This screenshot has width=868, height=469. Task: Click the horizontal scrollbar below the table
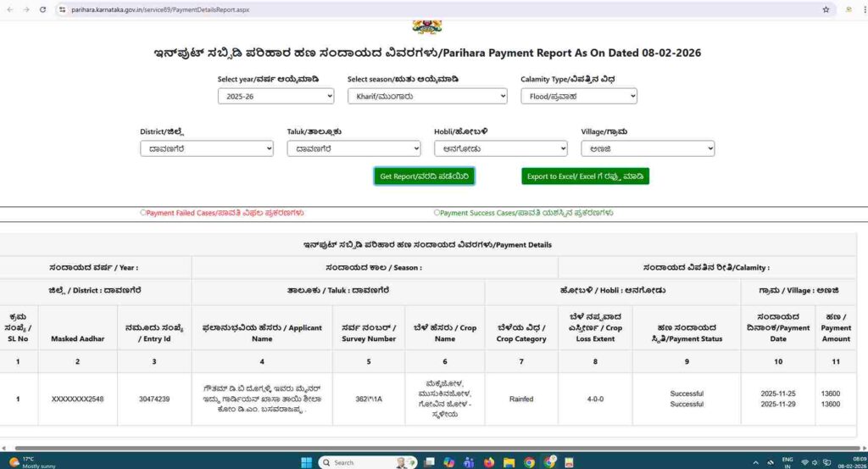pos(424,448)
